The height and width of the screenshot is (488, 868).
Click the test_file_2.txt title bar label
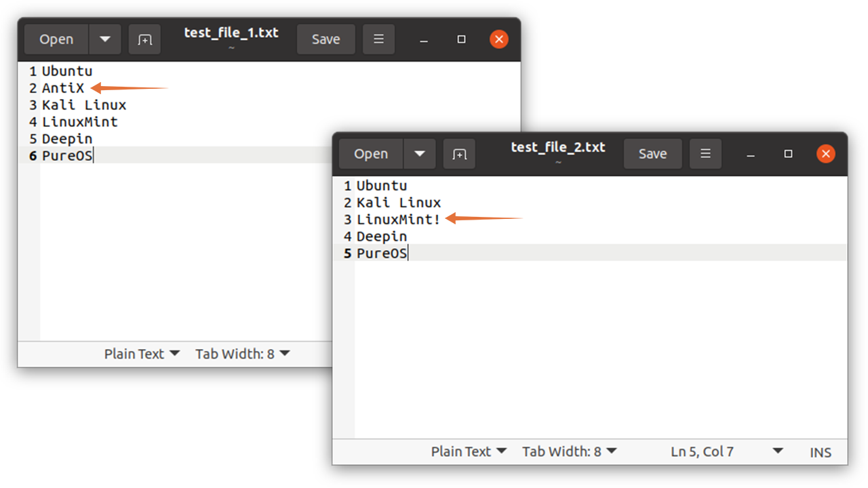point(558,146)
